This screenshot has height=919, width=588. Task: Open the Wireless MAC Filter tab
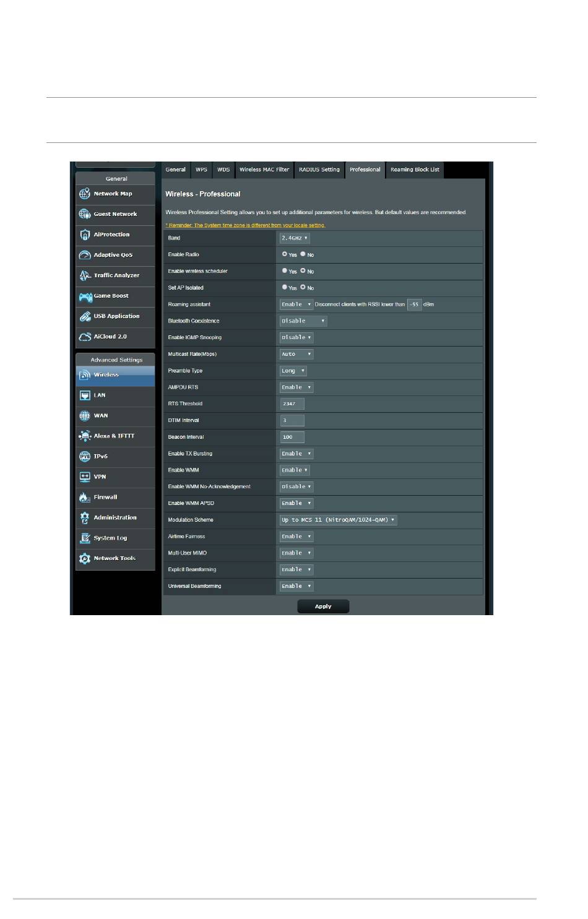pyautogui.click(x=264, y=170)
